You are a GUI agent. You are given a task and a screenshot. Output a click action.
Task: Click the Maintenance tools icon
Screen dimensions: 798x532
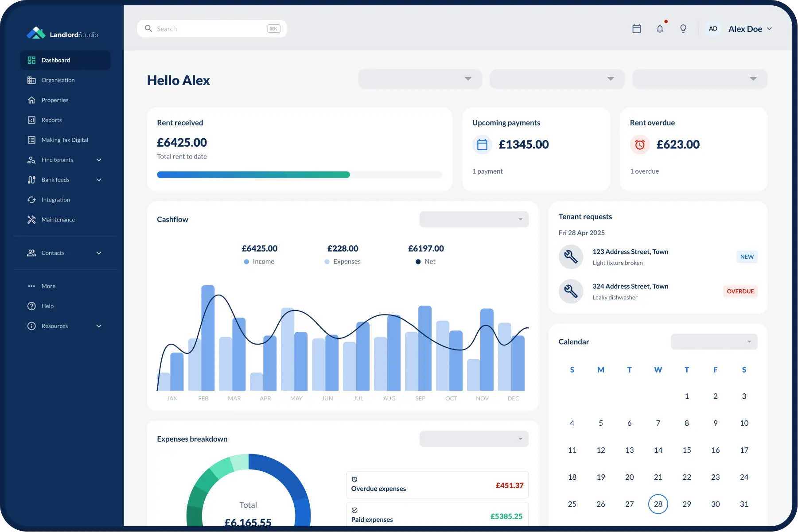[x=31, y=220]
